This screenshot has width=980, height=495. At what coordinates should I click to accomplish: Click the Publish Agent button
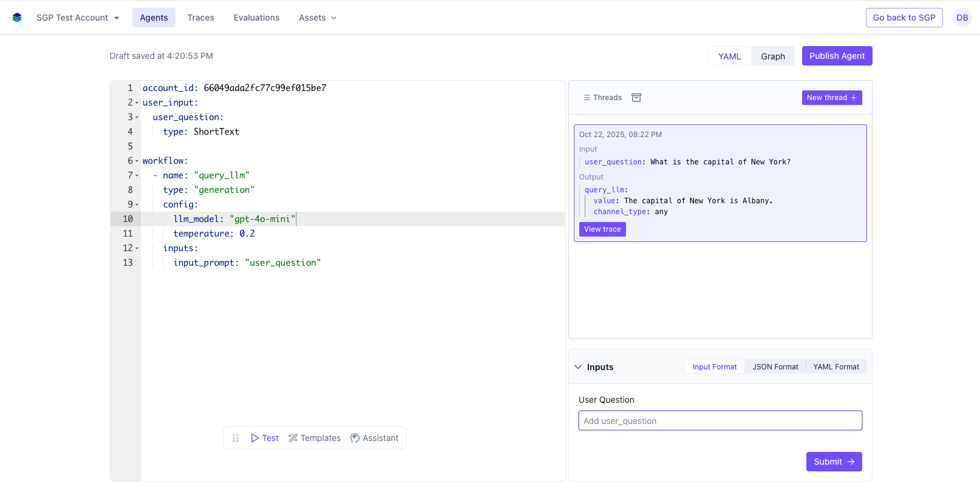tap(837, 56)
